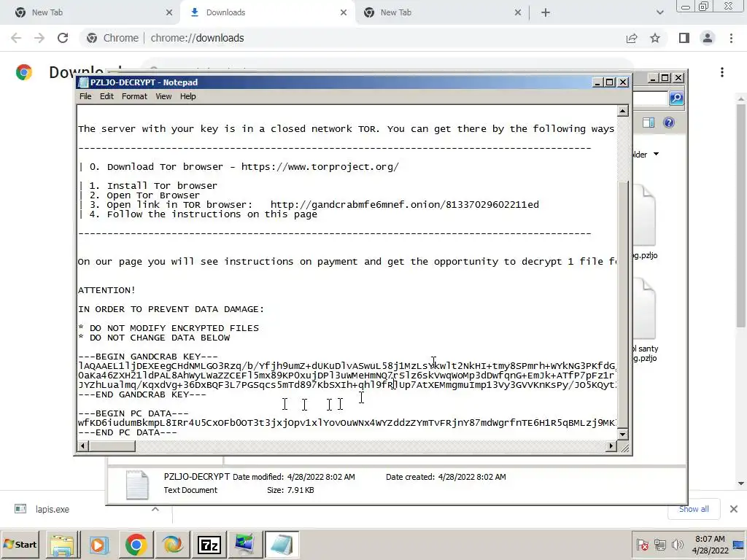Viewport: 747px width, 560px height.
Task: Click the network tray icon
Action: (x=659, y=545)
